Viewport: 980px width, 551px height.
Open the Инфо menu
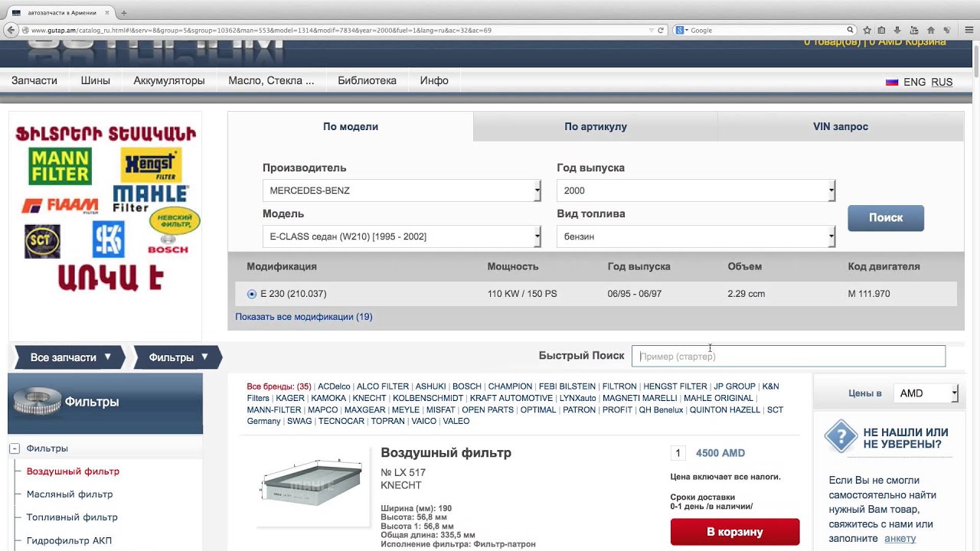click(434, 80)
